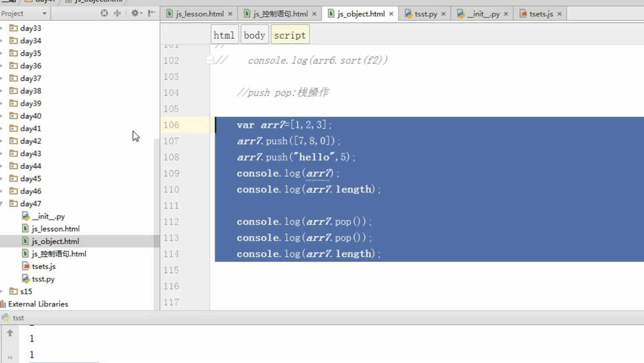644x363 pixels.
Task: Select the day40 folder
Action: tap(30, 116)
